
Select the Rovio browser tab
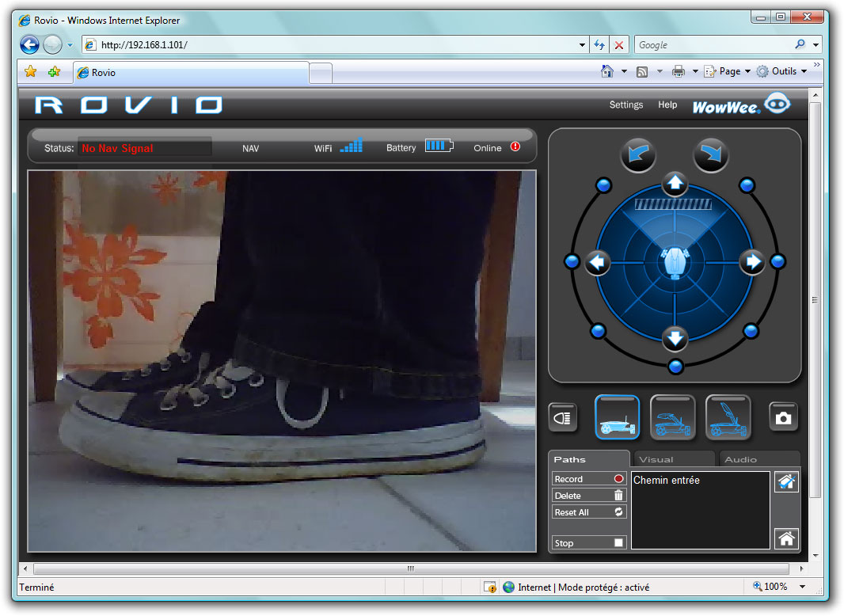pyautogui.click(x=191, y=72)
